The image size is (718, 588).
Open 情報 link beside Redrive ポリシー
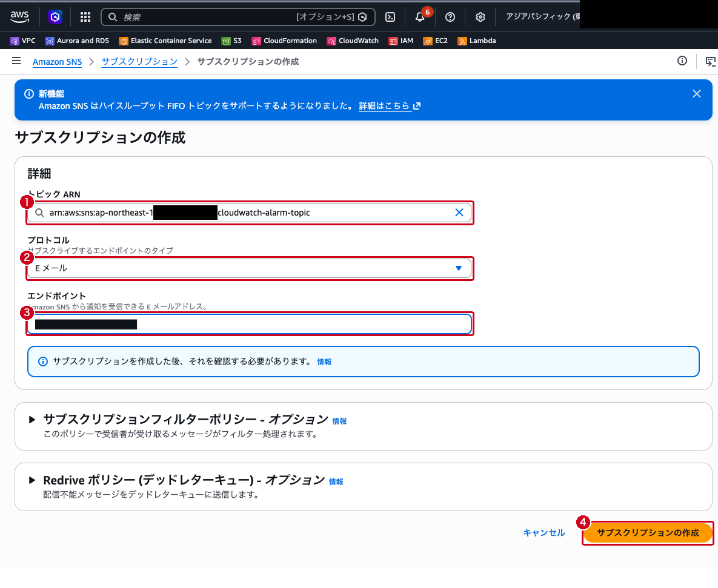click(336, 482)
